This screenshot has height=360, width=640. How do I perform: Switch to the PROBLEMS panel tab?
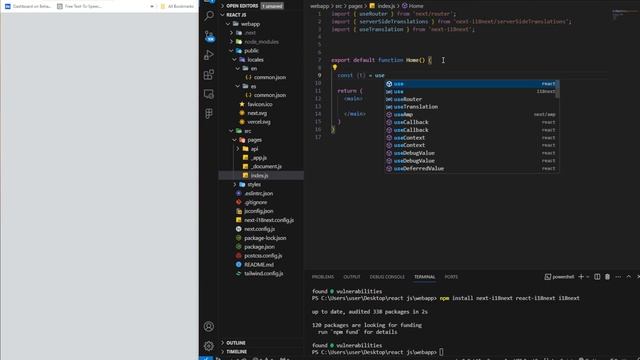[323, 277]
